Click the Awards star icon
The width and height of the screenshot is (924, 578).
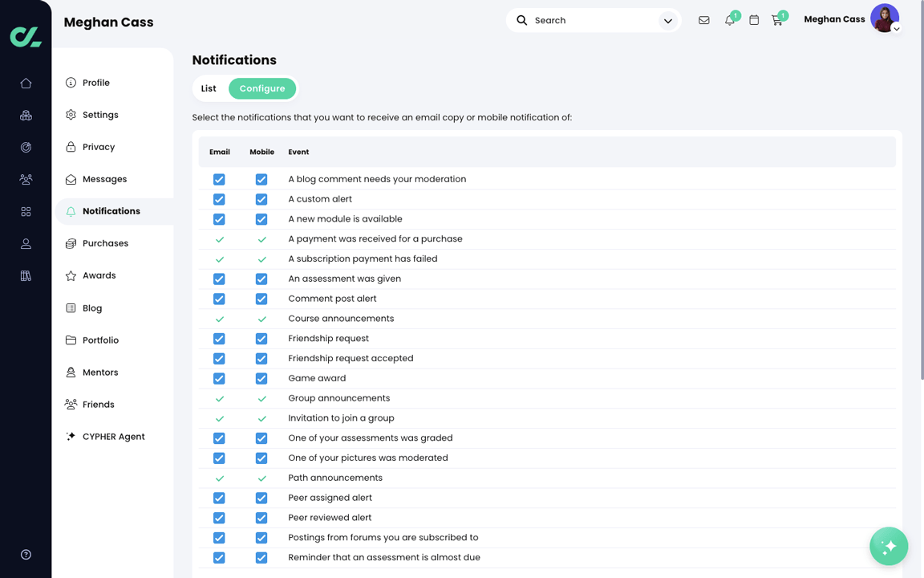pyautogui.click(x=71, y=275)
